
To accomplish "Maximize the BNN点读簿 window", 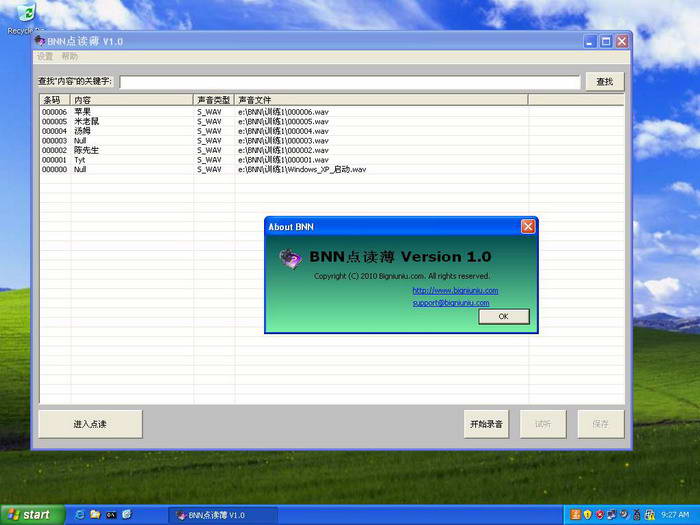I will [x=606, y=42].
